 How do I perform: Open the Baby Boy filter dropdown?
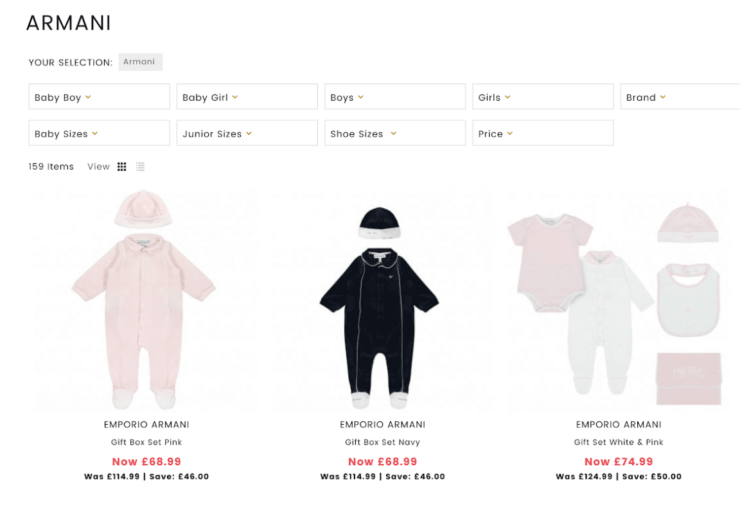tap(99, 97)
